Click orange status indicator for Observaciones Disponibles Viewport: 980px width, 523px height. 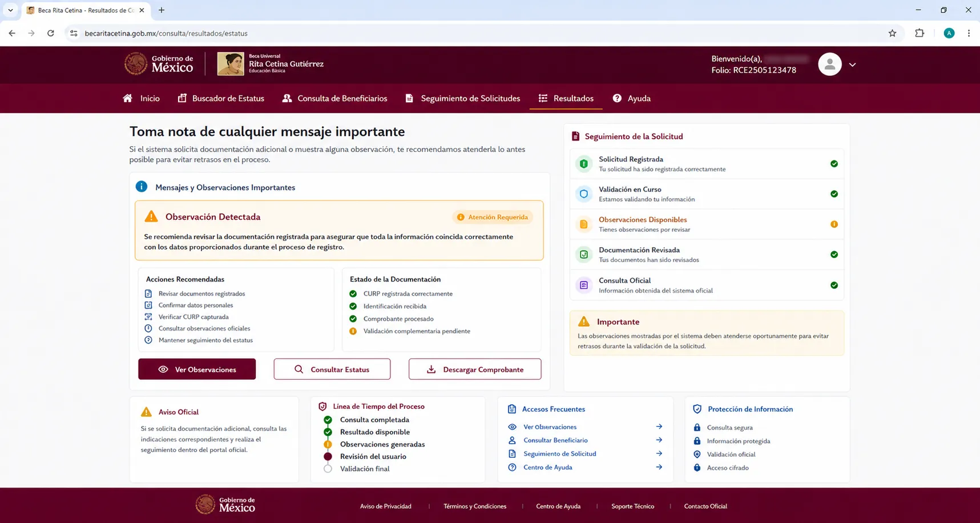pos(834,224)
